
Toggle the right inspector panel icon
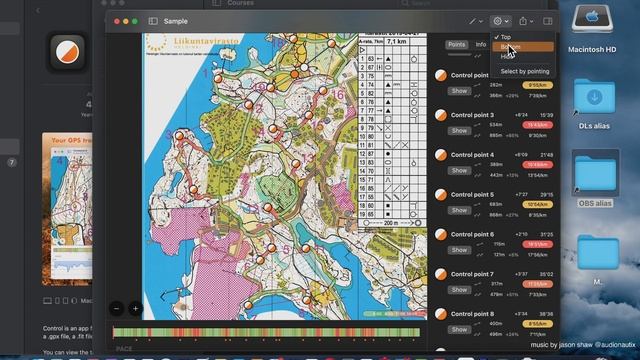tap(548, 21)
